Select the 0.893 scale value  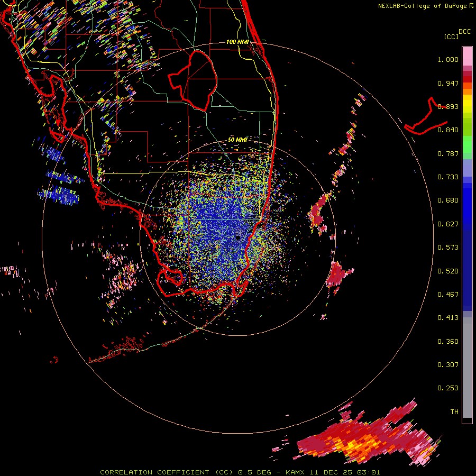(448, 106)
